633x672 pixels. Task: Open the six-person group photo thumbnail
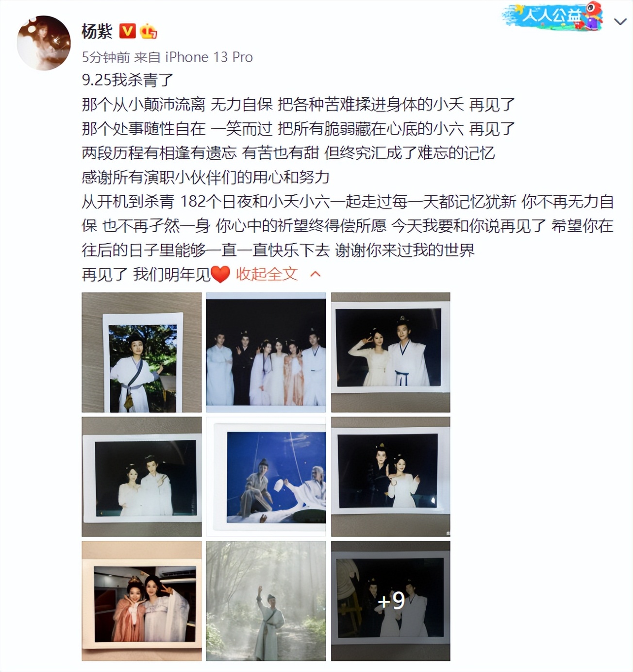266,353
